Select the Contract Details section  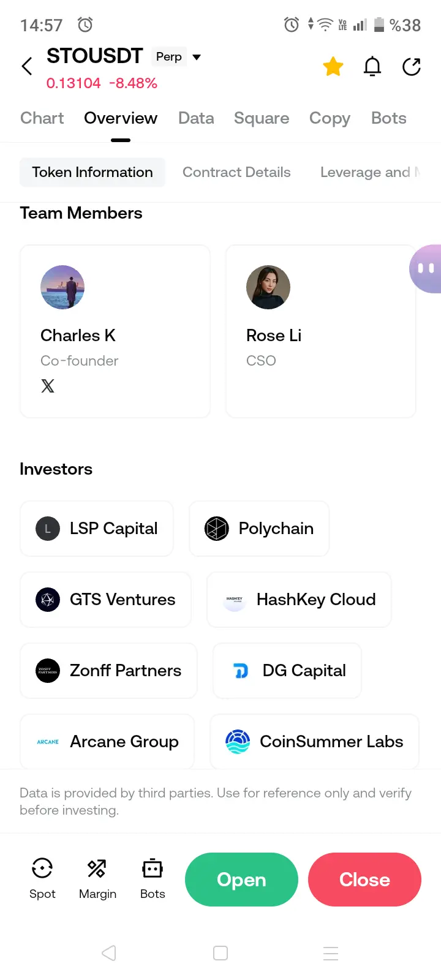tap(236, 172)
